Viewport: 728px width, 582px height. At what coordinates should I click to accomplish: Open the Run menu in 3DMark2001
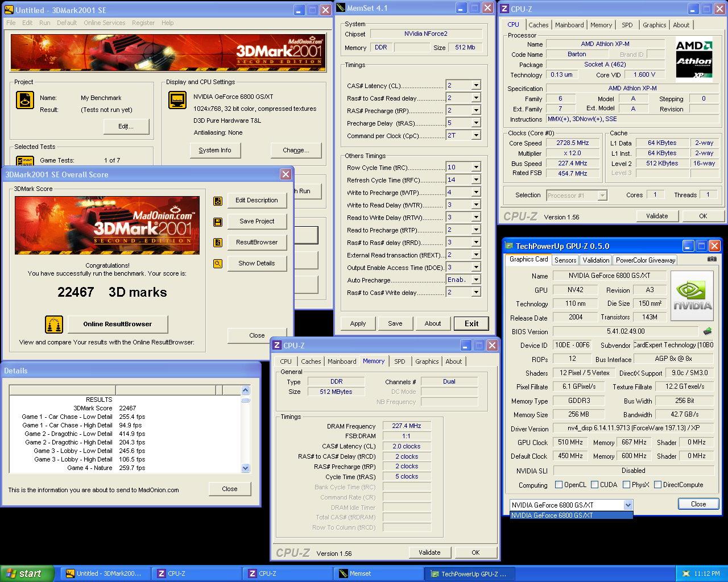[x=45, y=23]
